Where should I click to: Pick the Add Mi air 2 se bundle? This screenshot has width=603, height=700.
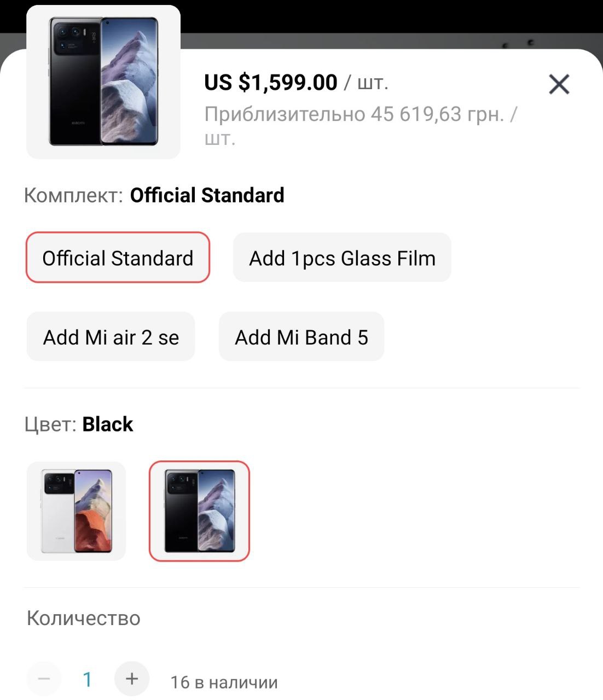(x=111, y=337)
